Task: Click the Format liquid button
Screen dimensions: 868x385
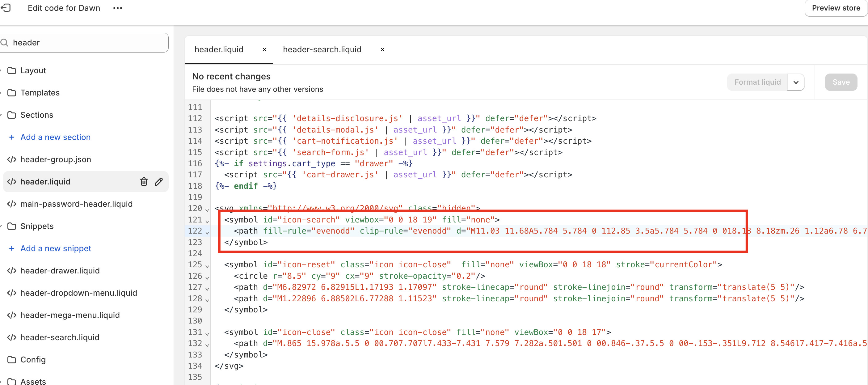Action: (757, 82)
